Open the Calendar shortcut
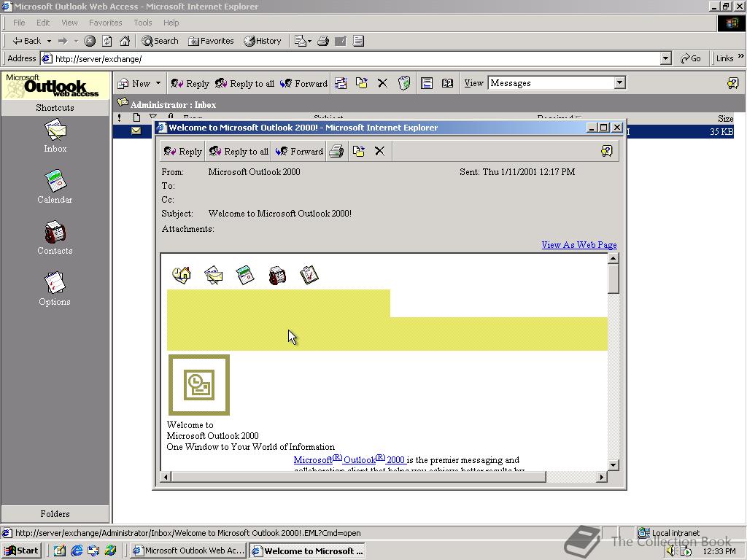The image size is (747, 560). [55, 187]
